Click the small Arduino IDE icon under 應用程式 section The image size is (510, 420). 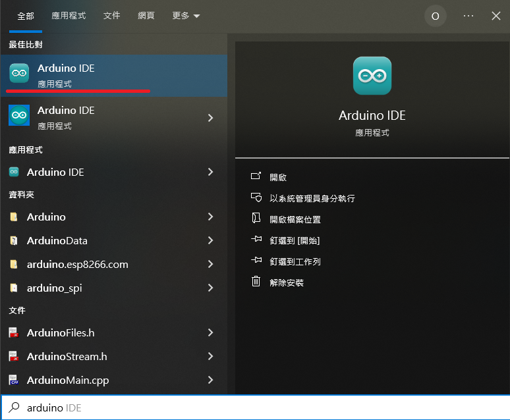14,172
